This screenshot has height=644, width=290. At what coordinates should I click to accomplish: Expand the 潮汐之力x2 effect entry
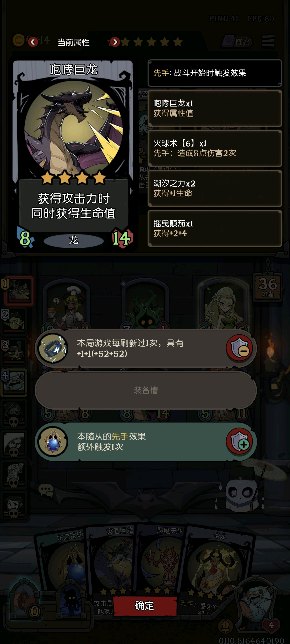click(215, 188)
